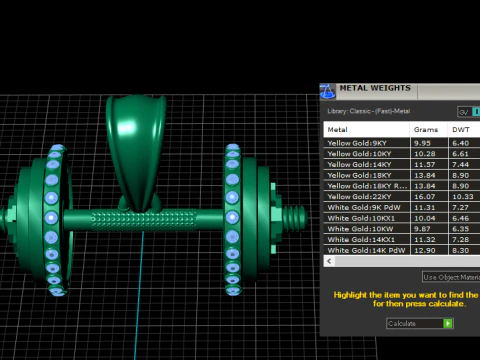Screen dimensions: 480x360
Task: Click the 11.57 grams value
Action: (x=425, y=164)
